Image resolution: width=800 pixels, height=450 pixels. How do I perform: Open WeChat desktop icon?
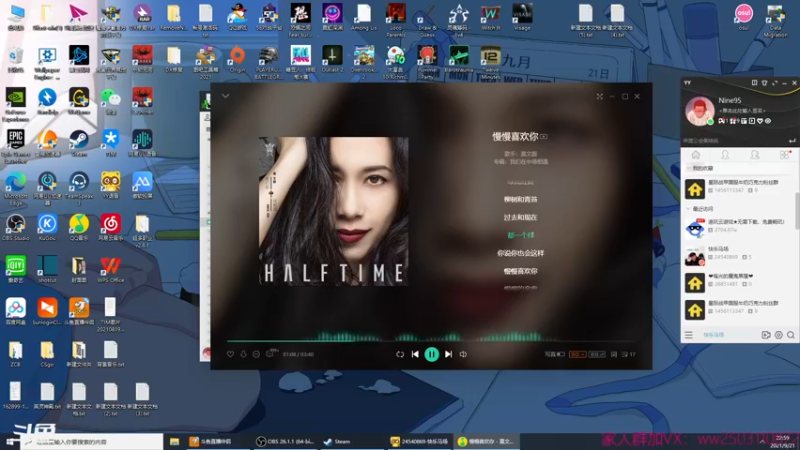111,101
